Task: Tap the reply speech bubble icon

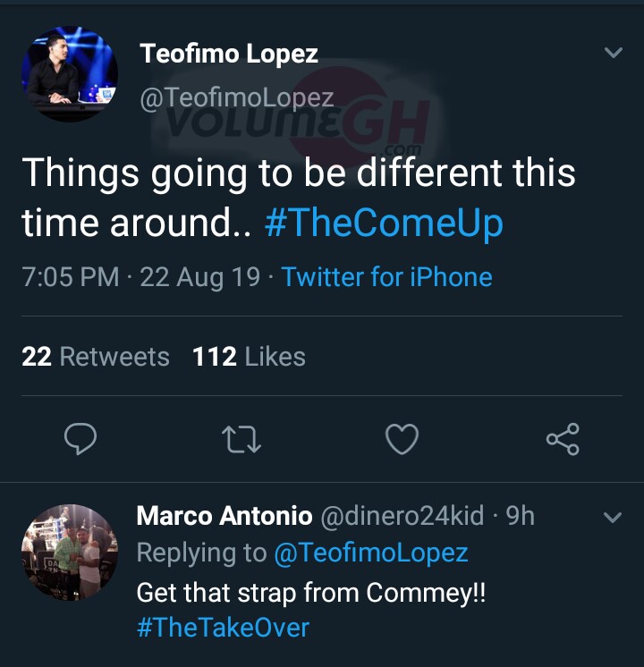Action: point(81,439)
